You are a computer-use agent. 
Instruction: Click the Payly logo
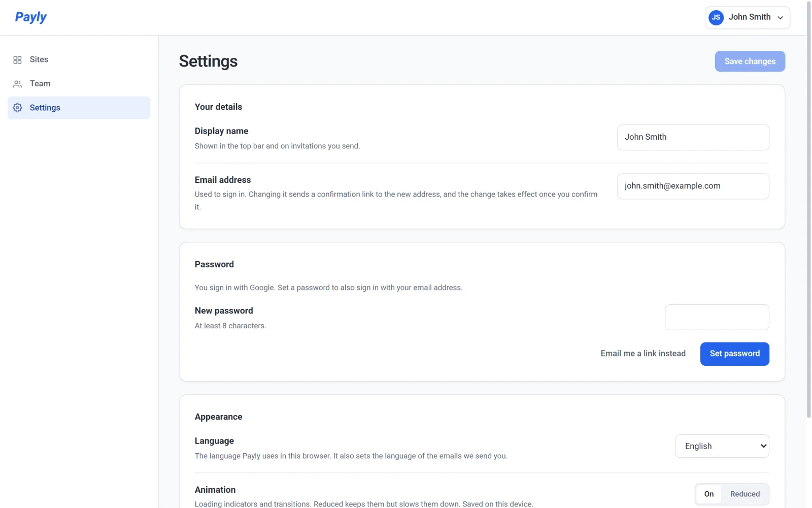pos(30,17)
